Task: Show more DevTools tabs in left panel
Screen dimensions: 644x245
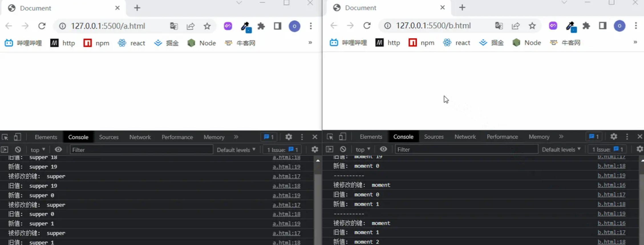Action: (236, 137)
